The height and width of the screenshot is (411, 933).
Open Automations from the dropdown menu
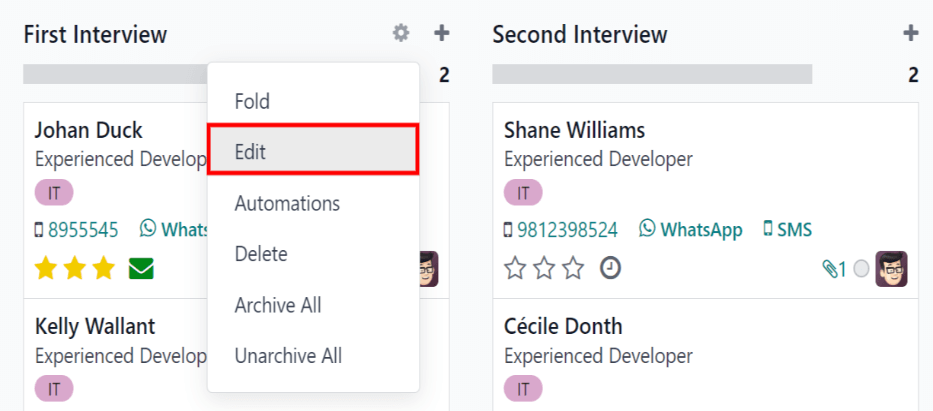click(x=287, y=203)
